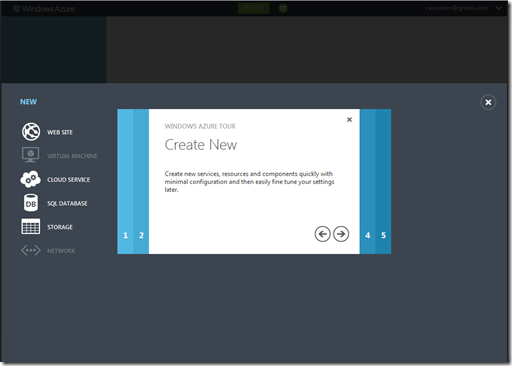Click the account email address
The image size is (512, 366).
coord(457,8)
